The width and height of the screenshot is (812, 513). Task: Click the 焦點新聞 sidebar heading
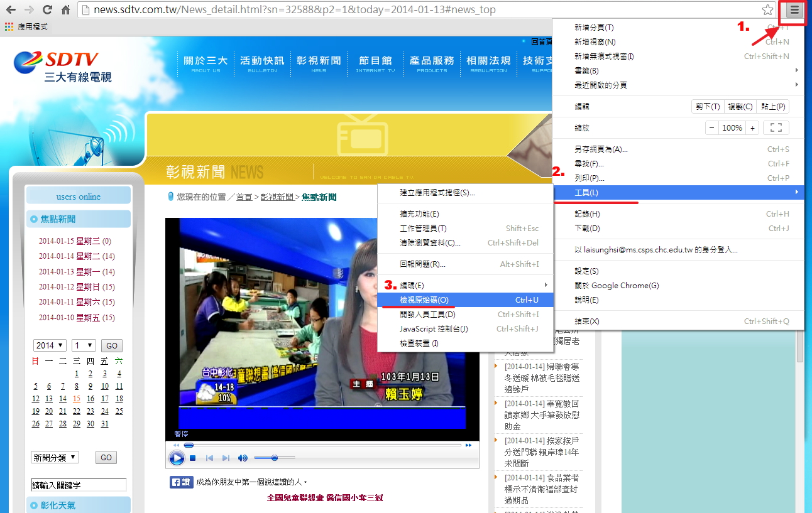coord(78,219)
